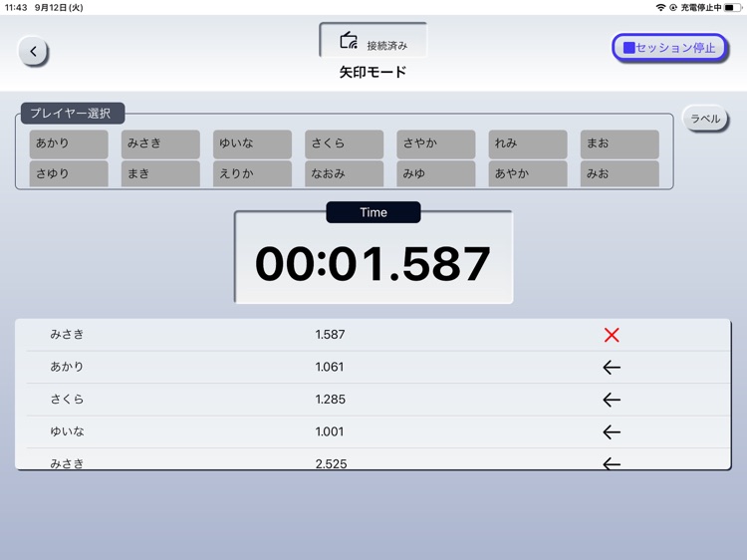Click the 1.285 time value
Image resolution: width=747 pixels, height=560 pixels.
330,400
